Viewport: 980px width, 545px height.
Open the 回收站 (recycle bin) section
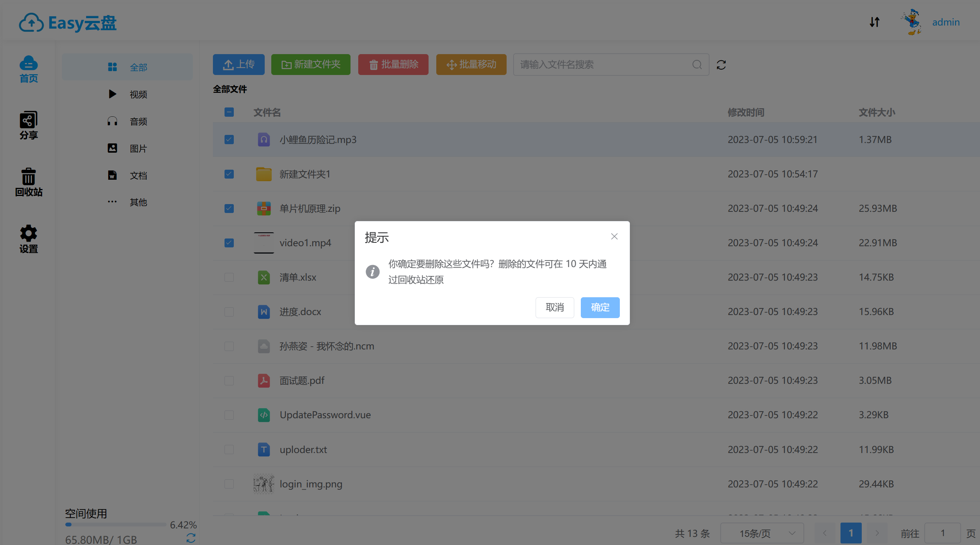pyautogui.click(x=28, y=182)
